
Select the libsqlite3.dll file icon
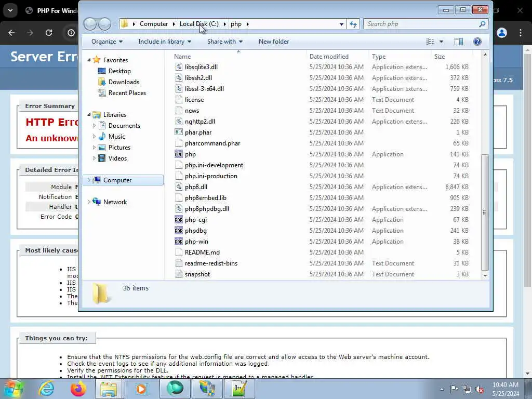coord(179,67)
